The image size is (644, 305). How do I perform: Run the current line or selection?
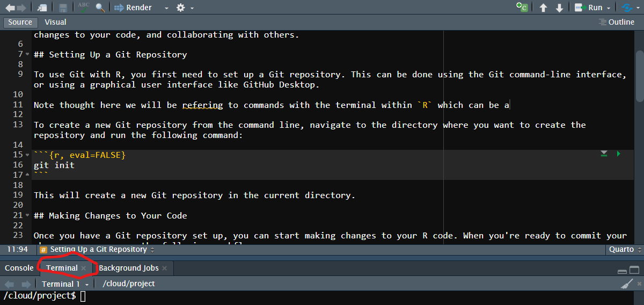pyautogui.click(x=589, y=8)
